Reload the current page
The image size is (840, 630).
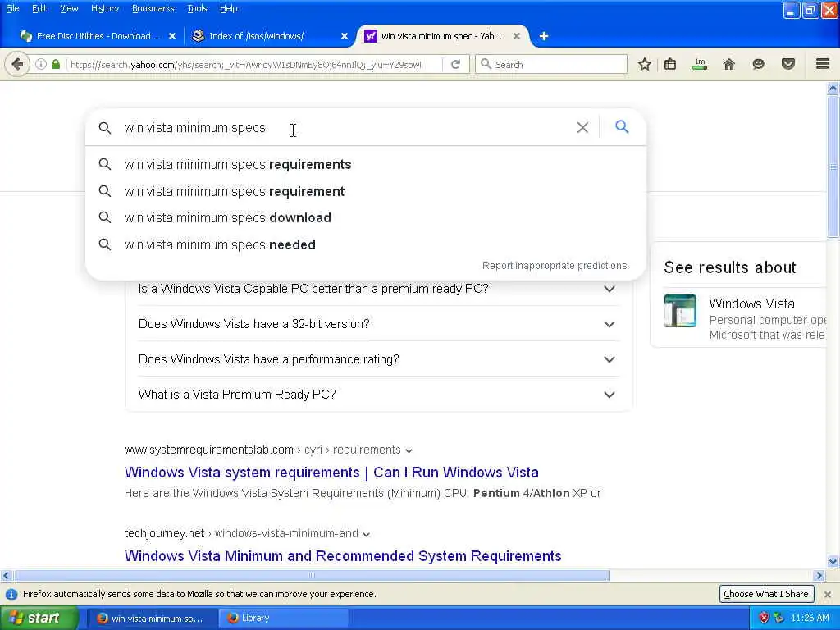pos(456,64)
